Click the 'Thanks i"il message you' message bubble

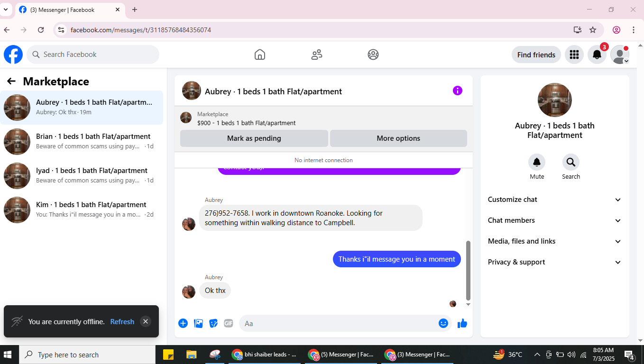[396, 259]
